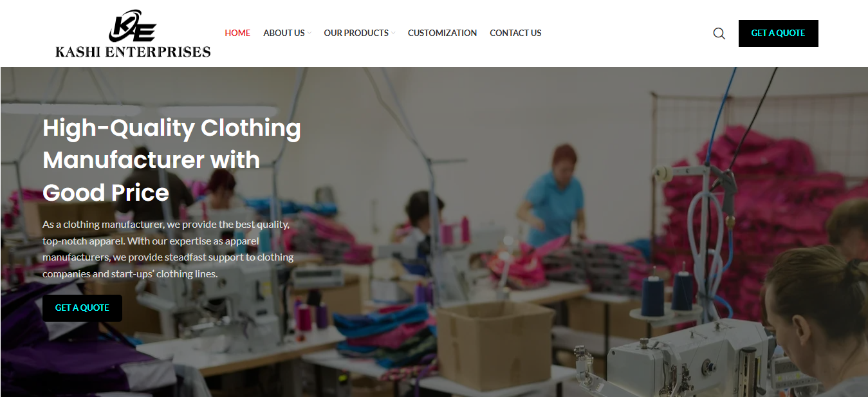Click the header GET A QUOTE button
The image size is (868, 397).
pos(778,33)
